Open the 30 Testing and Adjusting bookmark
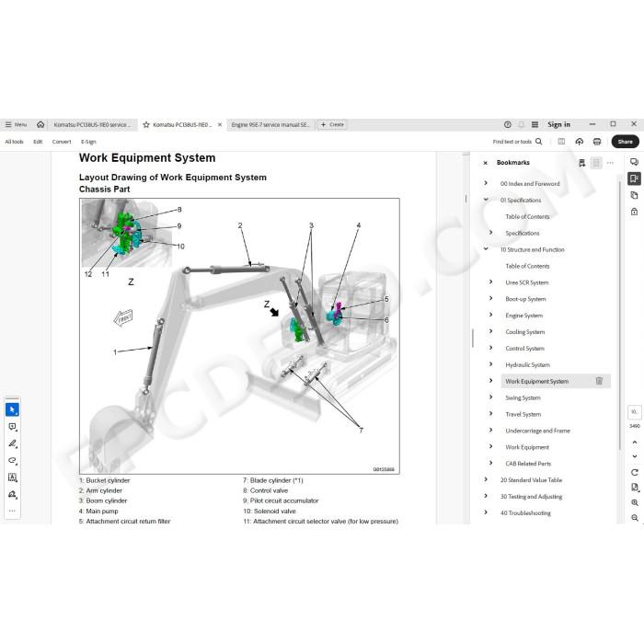Viewport: 644px width, 644px height. tap(531, 496)
